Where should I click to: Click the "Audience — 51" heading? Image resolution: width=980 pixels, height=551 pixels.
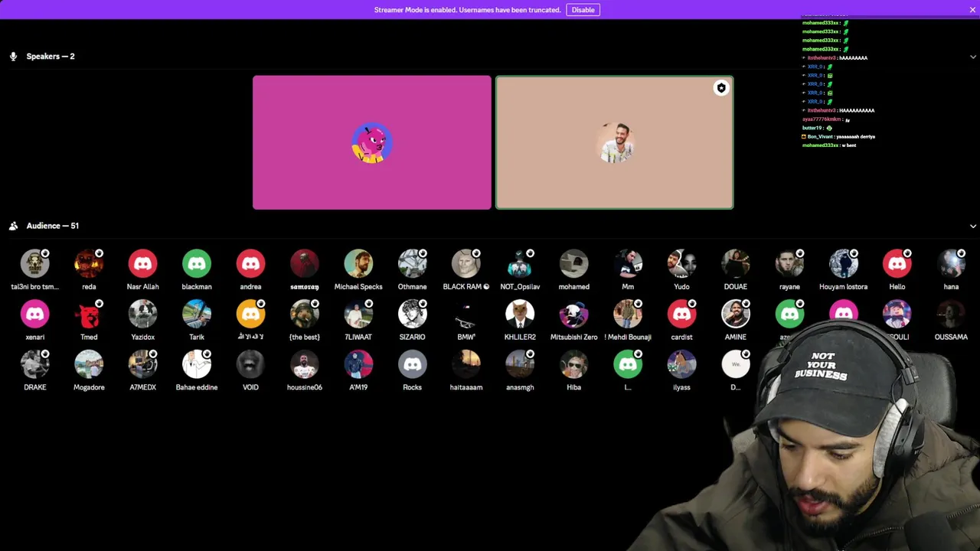click(53, 226)
